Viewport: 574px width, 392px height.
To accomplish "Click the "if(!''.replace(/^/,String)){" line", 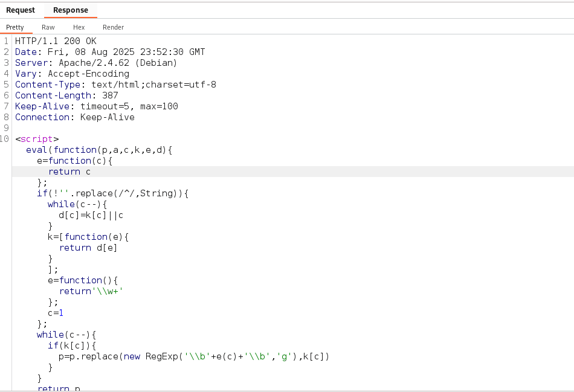I will pos(113,194).
